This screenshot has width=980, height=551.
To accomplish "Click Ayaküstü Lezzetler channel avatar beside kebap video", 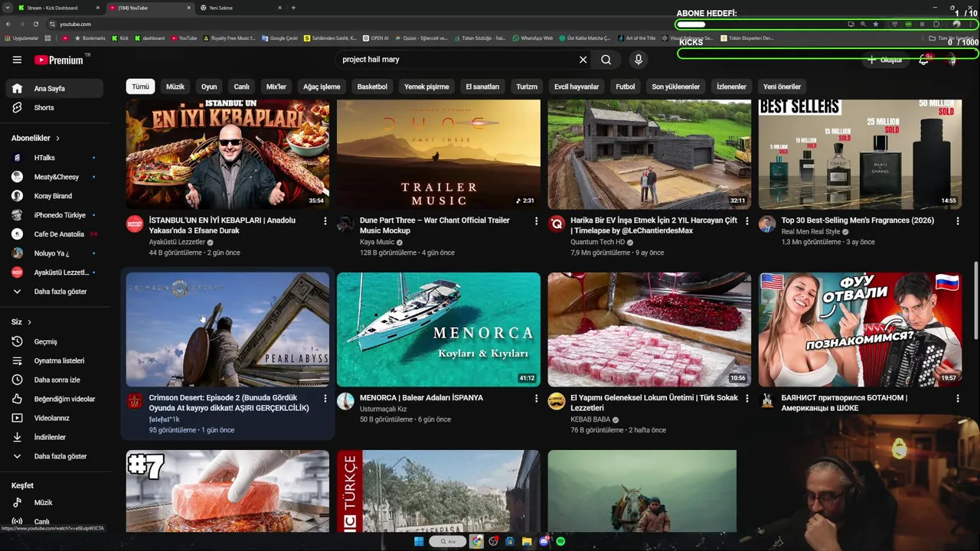I will (135, 223).
